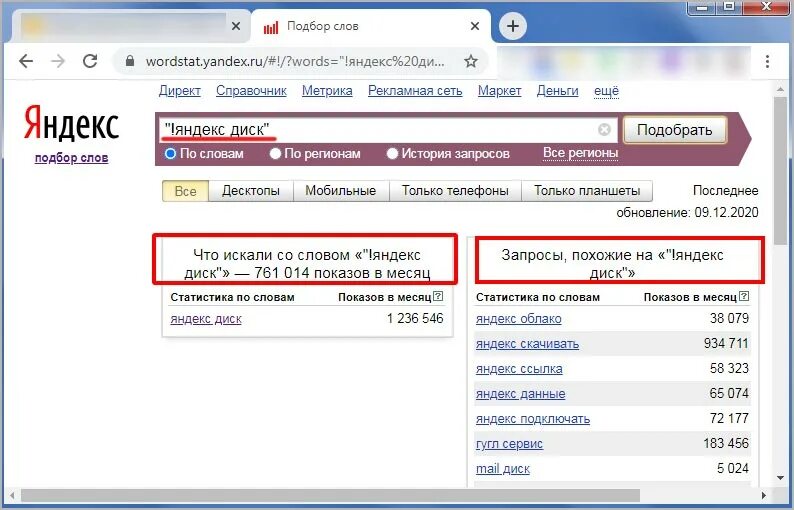794x510 pixels.
Task: Click the padlock site security icon
Action: click(130, 61)
